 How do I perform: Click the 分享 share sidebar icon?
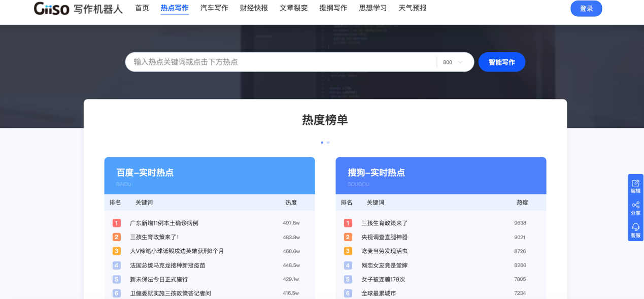tap(635, 208)
